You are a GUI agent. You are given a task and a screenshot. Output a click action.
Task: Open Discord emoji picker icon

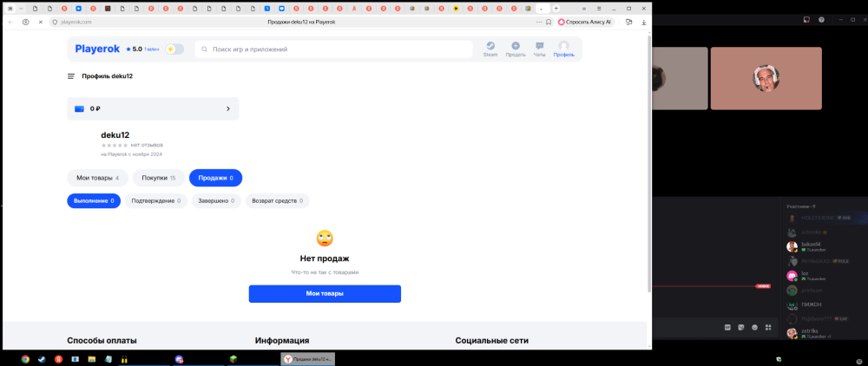pos(754,327)
